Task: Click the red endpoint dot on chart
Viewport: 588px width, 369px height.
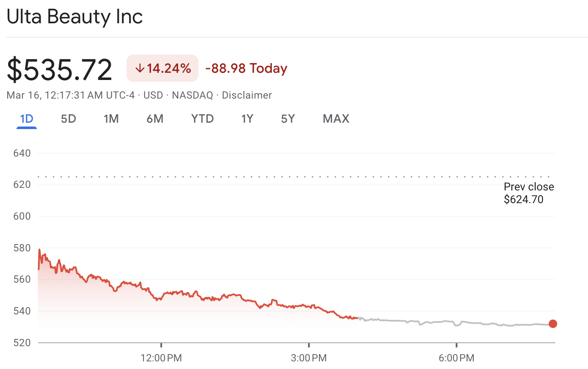Action: click(553, 324)
